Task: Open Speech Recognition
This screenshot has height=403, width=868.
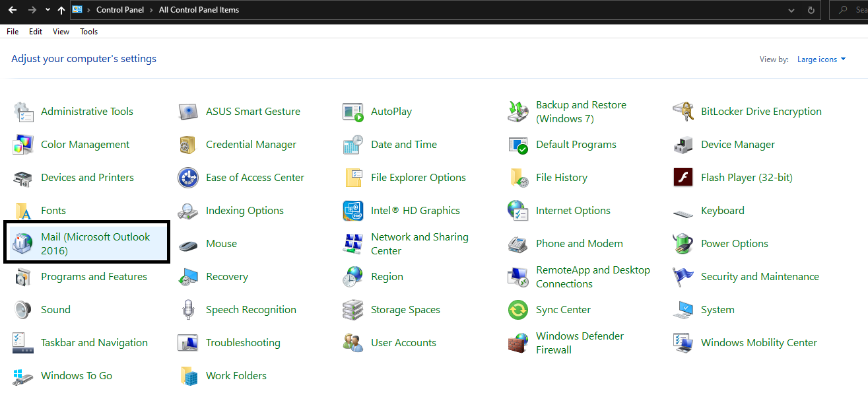Action: (251, 309)
